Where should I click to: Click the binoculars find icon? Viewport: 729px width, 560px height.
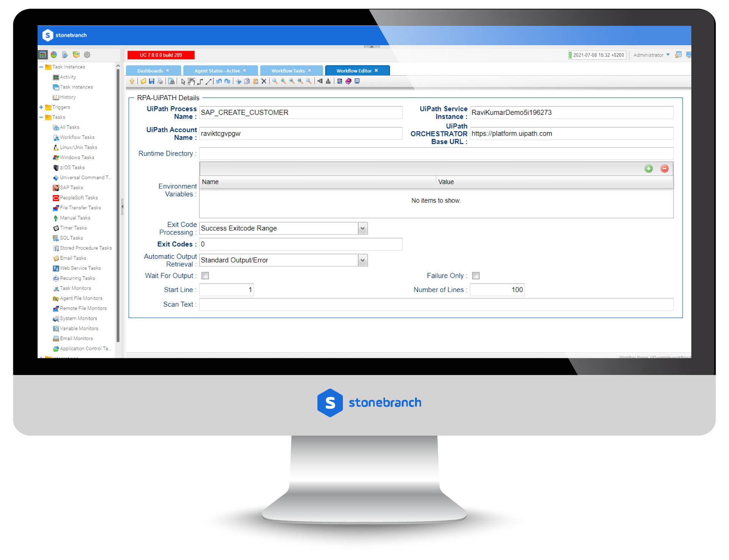click(x=171, y=81)
